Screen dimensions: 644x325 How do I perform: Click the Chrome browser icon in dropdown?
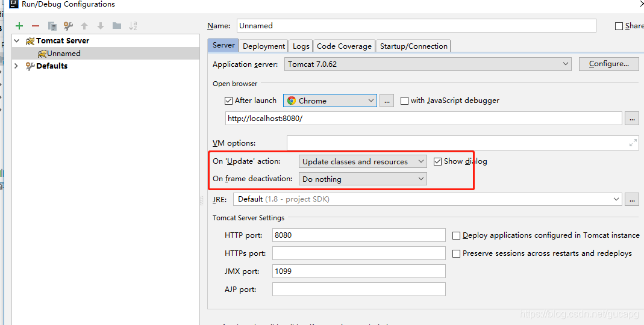click(292, 101)
